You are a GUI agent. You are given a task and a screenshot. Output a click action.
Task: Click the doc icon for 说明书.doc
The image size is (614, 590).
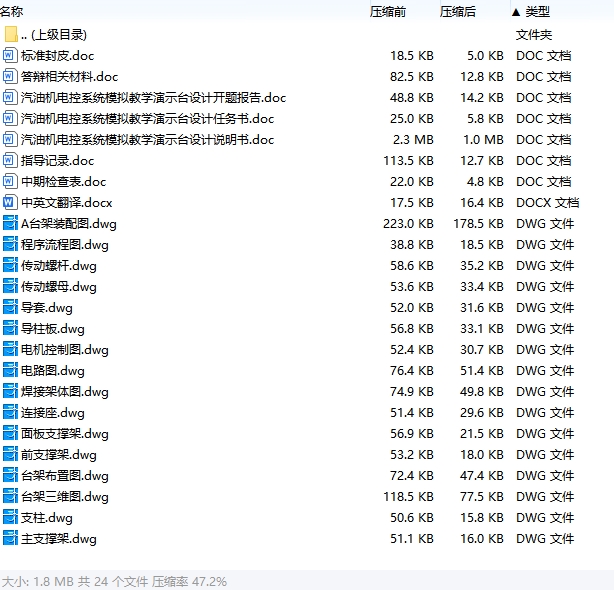pos(10,139)
